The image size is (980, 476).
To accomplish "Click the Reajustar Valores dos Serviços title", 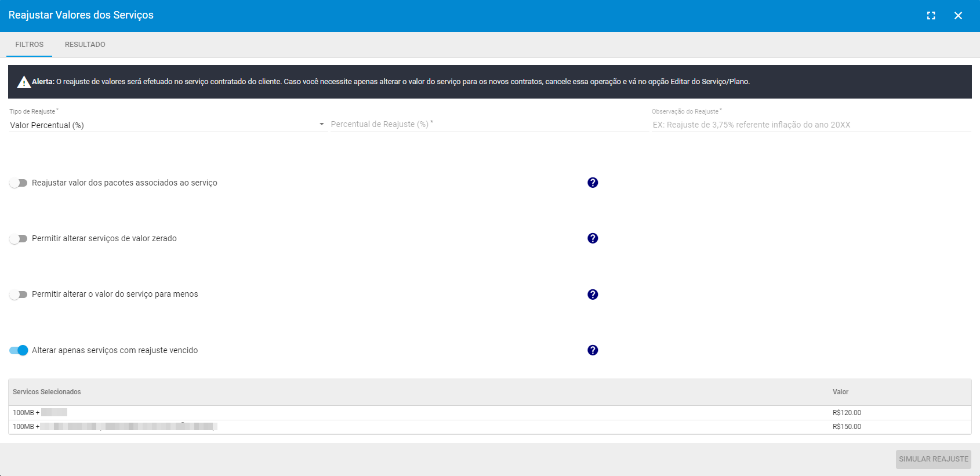I will tap(81, 15).
